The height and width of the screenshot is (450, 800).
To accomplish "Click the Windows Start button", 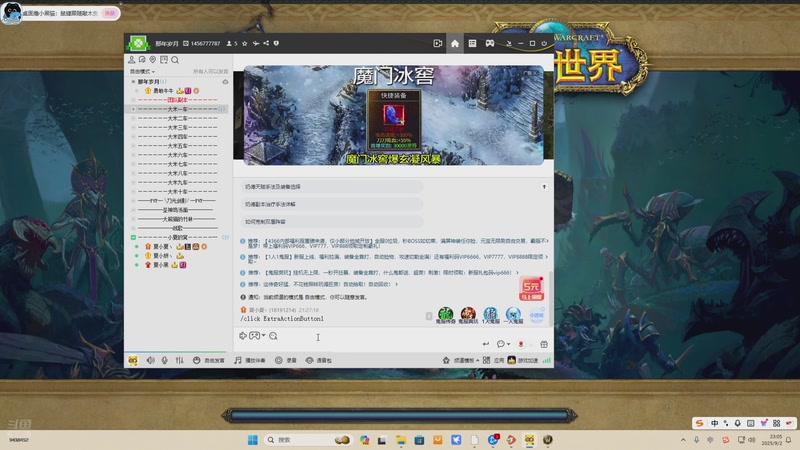I will click(253, 440).
